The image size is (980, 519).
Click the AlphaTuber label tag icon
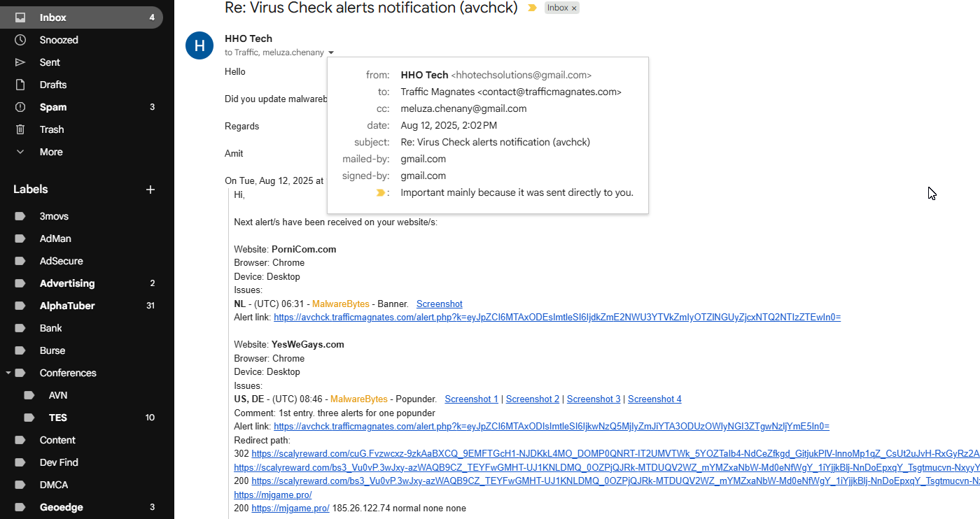coord(20,306)
